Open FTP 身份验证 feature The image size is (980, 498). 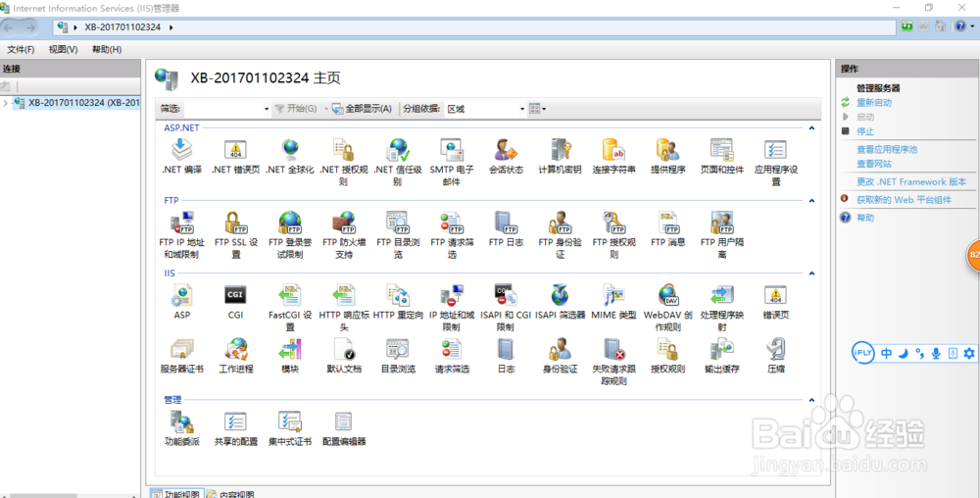point(560,235)
